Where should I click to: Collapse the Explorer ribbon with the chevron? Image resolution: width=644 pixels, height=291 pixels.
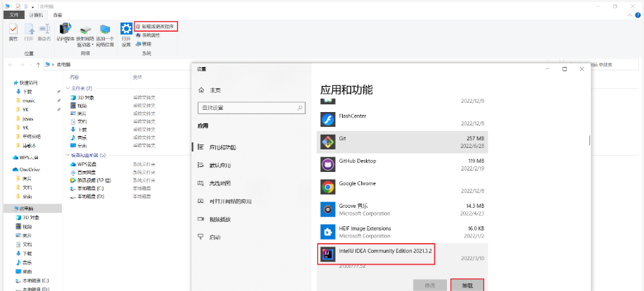click(x=631, y=15)
